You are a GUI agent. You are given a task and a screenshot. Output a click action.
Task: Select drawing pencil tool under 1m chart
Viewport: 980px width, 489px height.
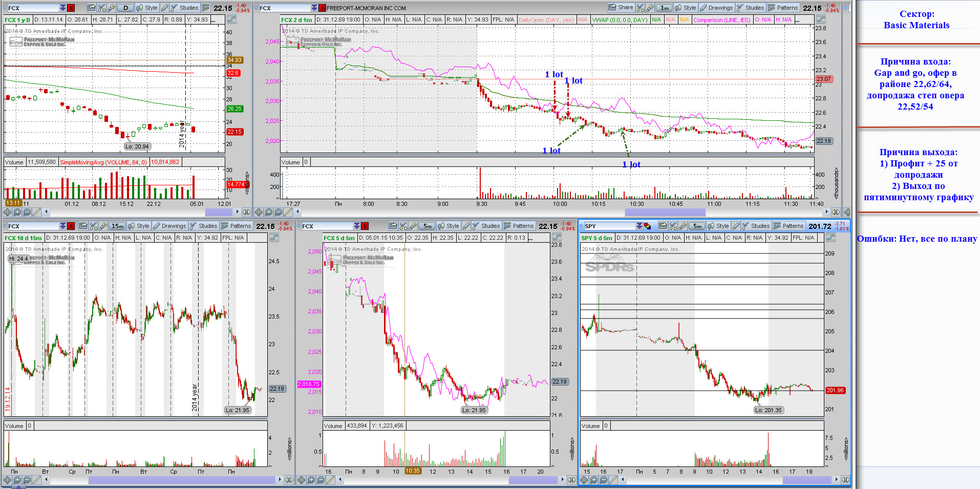(x=288, y=212)
